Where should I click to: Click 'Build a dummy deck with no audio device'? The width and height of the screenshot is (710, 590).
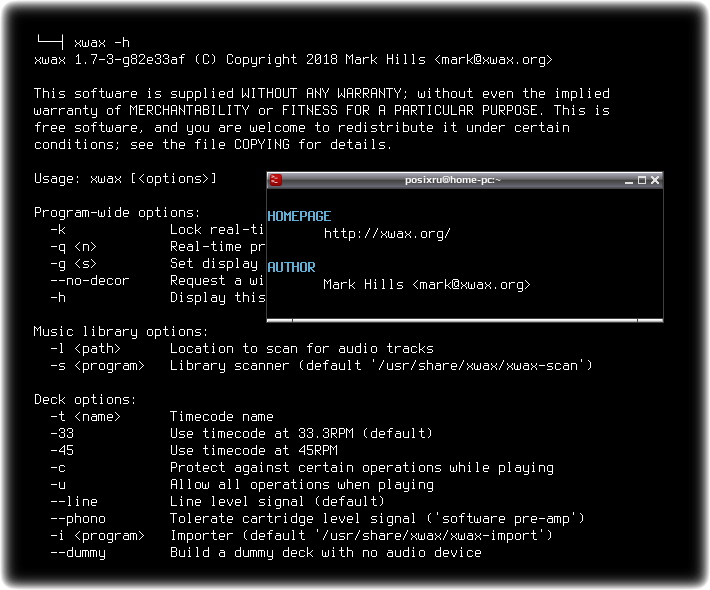[x=326, y=553]
